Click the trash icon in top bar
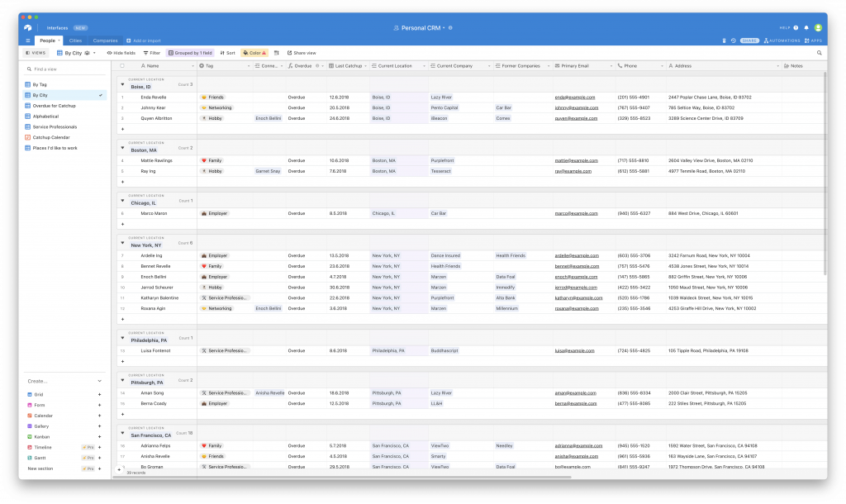This screenshot has width=846, height=504. click(x=724, y=40)
